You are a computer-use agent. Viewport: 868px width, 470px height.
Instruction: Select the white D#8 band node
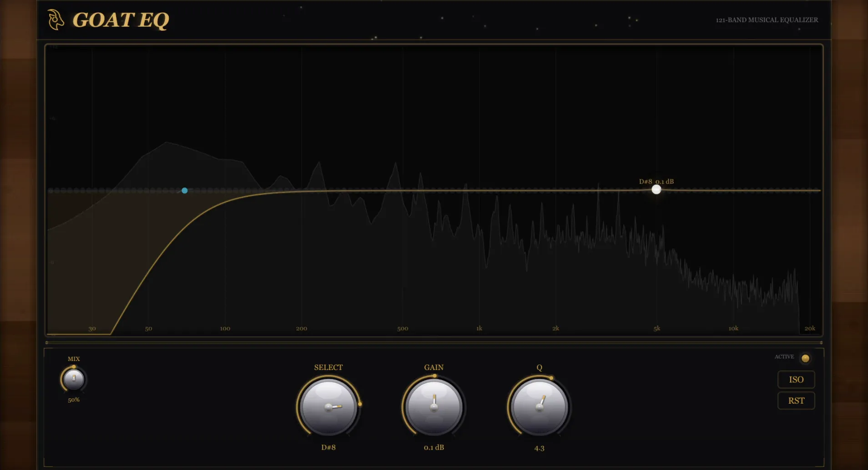coord(656,190)
